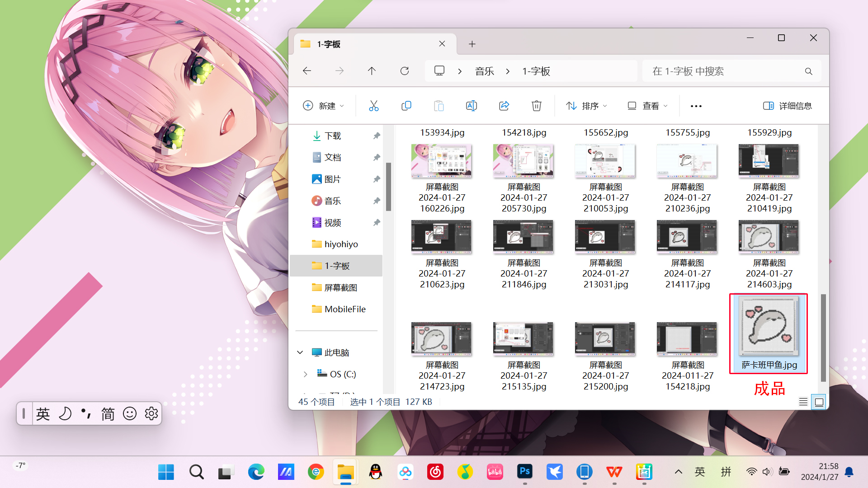Click the Delete trash icon
868x488 pixels.
(x=536, y=106)
